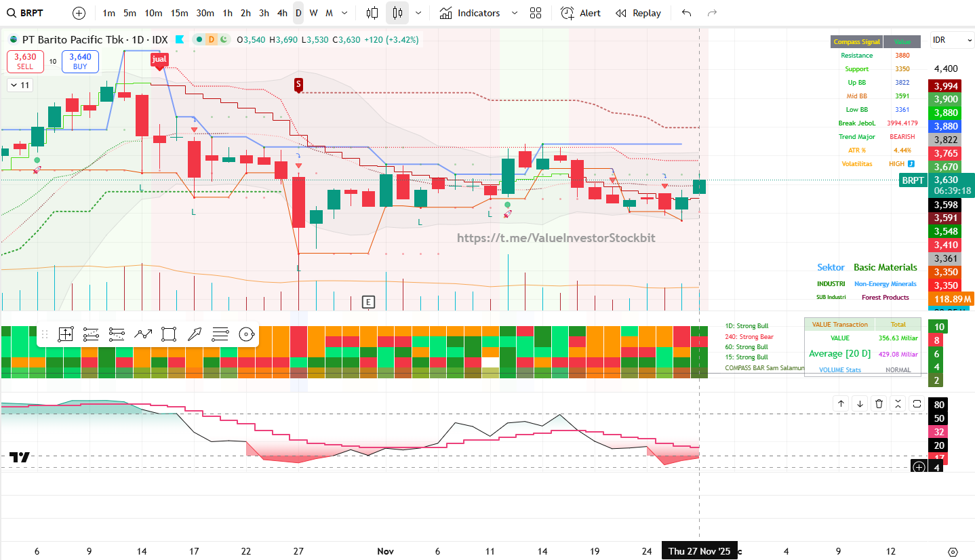Click the Average [20 D] value row
Screen dimensions: 975x560
tap(862, 354)
